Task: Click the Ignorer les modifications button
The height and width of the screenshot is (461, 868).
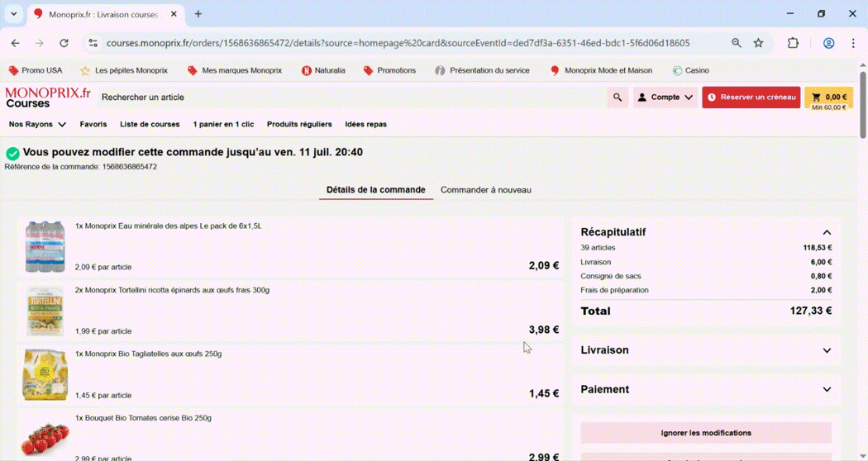Action: click(x=706, y=433)
